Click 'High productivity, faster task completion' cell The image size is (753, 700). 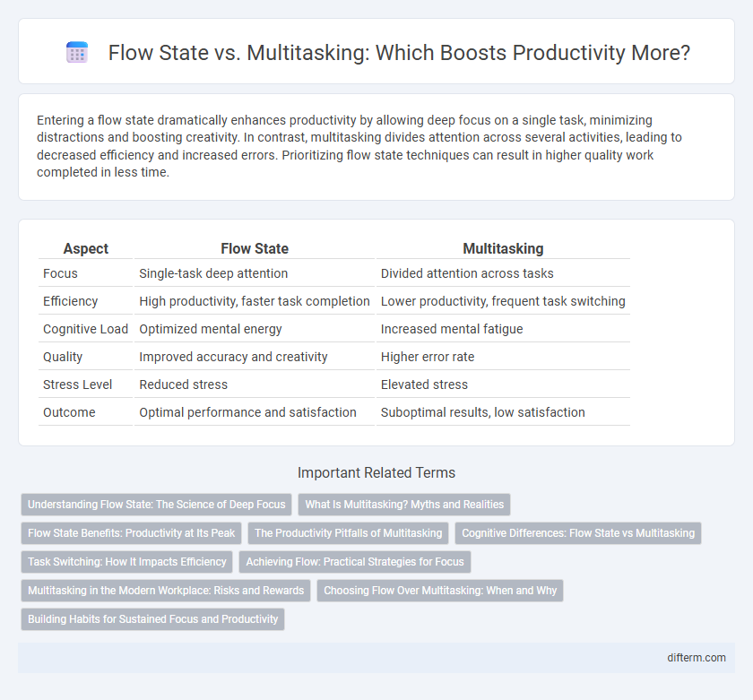[x=254, y=301]
